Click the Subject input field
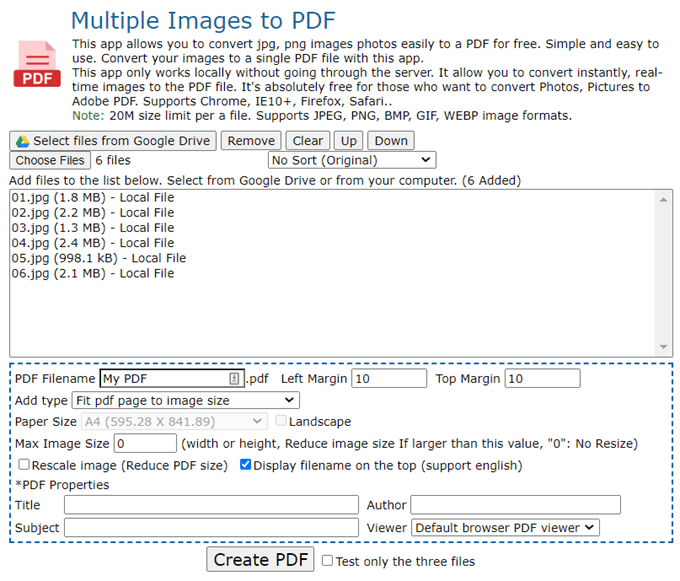 [211, 527]
